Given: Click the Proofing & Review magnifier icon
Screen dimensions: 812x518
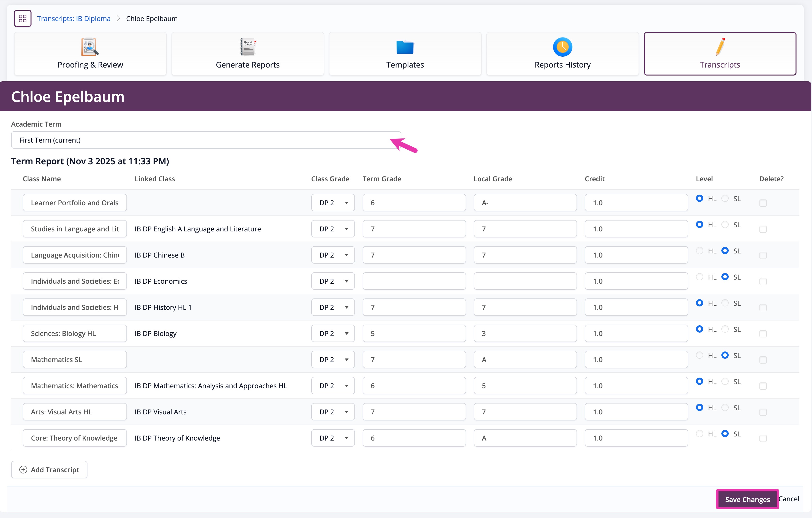Looking at the screenshot, I should point(90,47).
